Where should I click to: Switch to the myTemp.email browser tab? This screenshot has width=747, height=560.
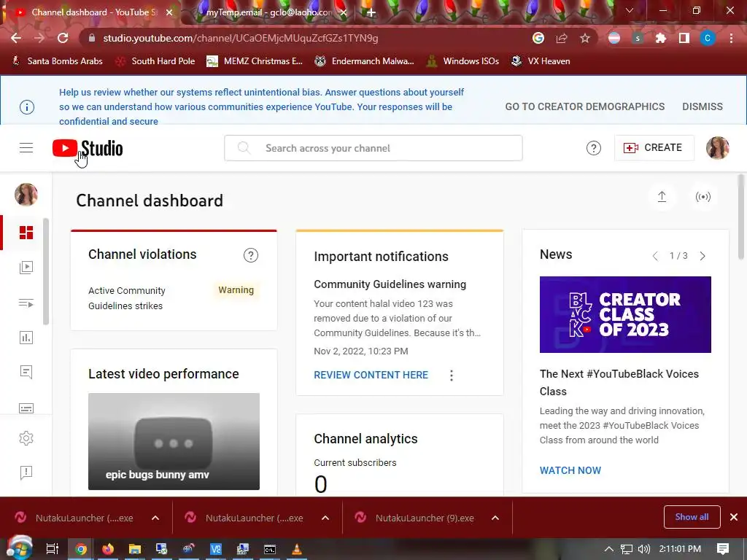click(x=269, y=12)
